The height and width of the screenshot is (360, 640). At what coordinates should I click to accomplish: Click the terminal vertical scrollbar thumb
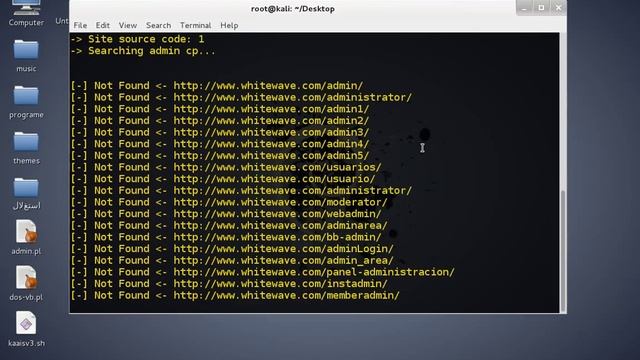563,251
